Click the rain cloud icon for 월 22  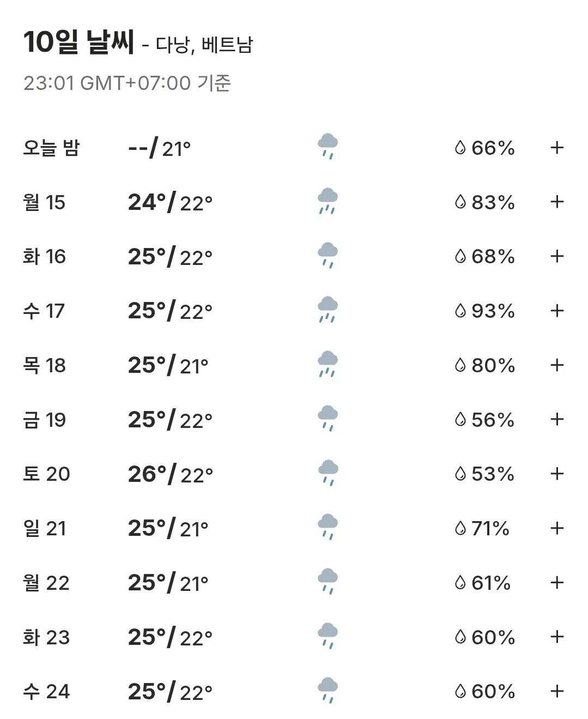tap(328, 581)
